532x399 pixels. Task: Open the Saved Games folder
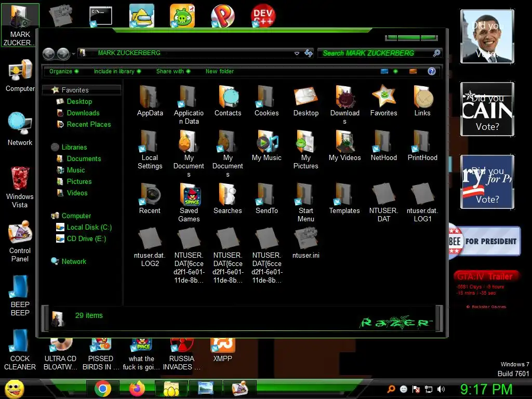[x=189, y=203]
